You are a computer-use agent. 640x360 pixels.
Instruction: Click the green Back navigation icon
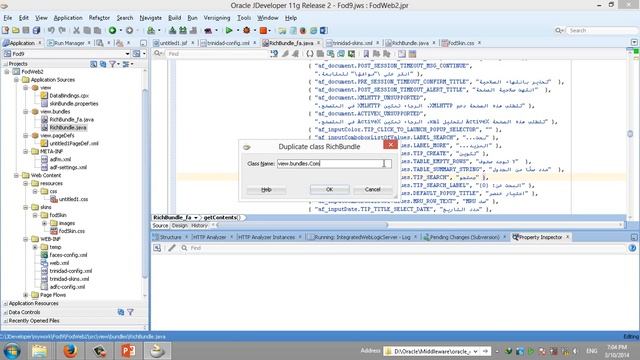coord(112,31)
